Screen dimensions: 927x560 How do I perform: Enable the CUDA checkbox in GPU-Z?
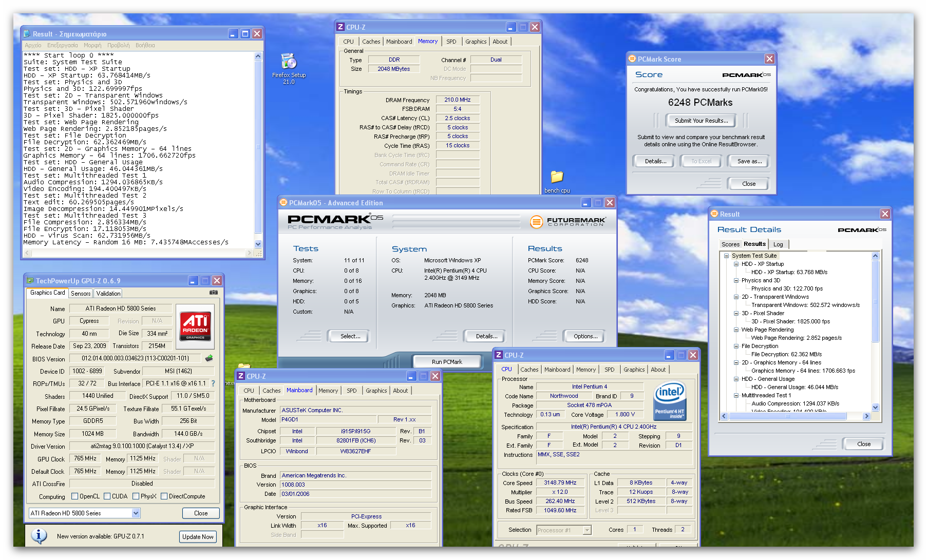(107, 496)
